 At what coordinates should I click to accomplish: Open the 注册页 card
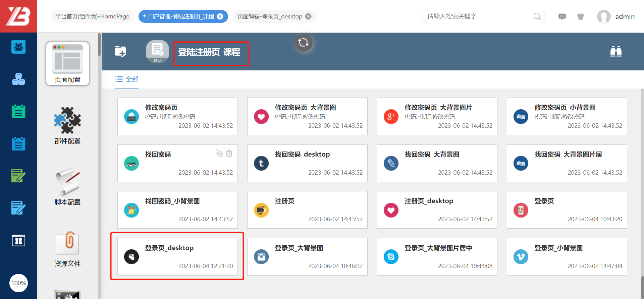point(307,210)
